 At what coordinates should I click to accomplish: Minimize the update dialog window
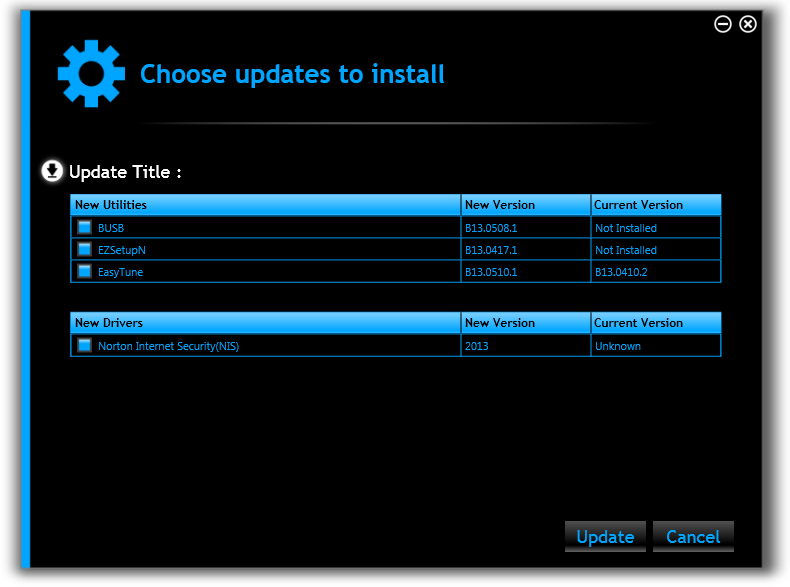click(722, 24)
